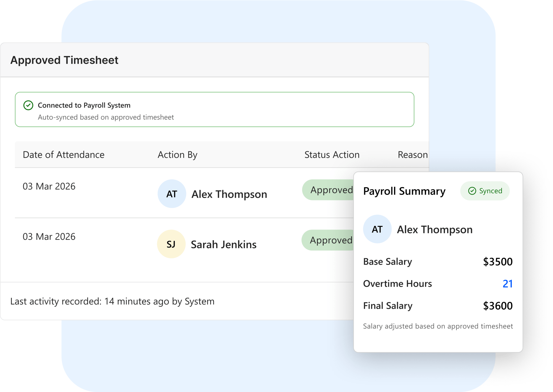Viewport: 553px width, 392px height.
Task: Click Alex Thompson's AT avatar in table
Action: [172, 194]
